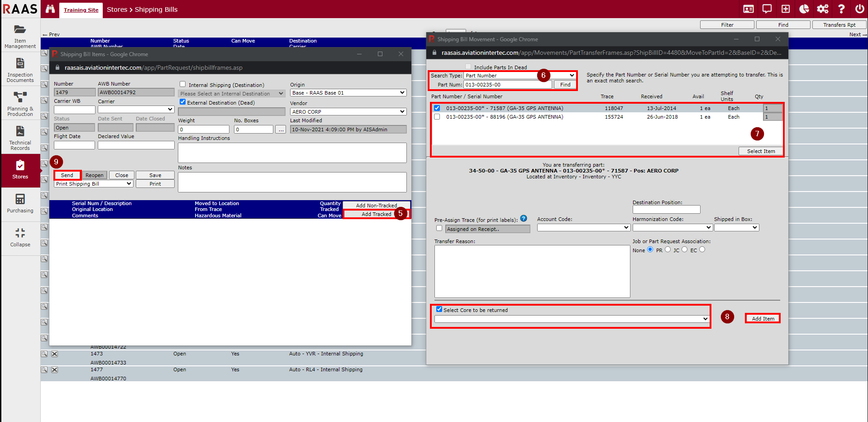Screen dimensions: 868x422
Task: Click into the Transfer Reason text area
Action: tap(532, 271)
